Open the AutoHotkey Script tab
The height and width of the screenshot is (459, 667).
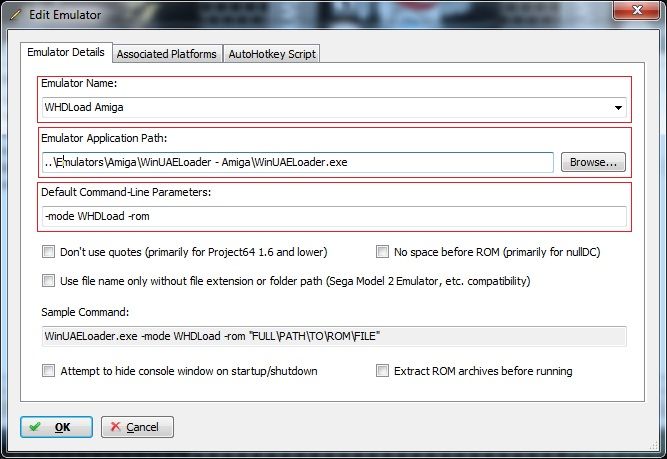click(273, 54)
